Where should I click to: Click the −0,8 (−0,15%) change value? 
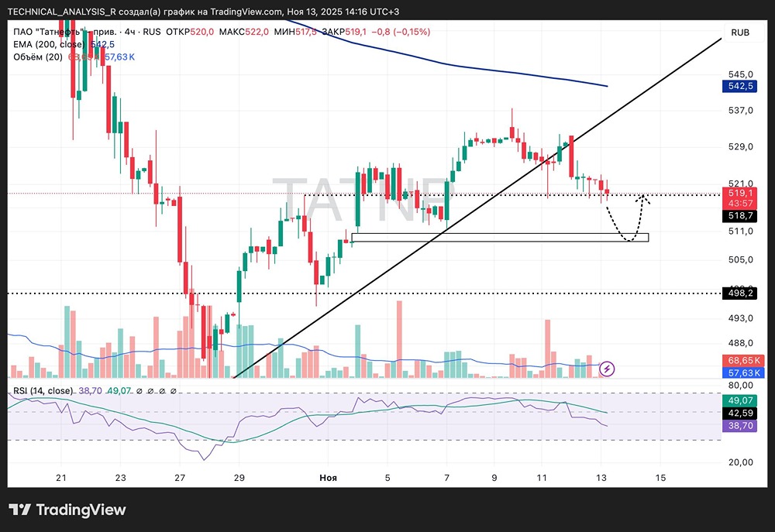tap(401, 32)
